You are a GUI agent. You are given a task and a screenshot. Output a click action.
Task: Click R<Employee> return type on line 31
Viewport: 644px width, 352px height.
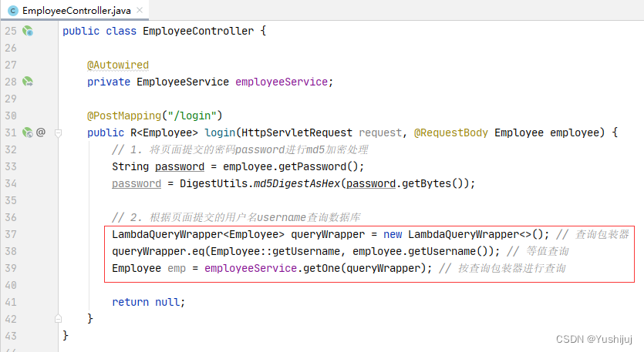tap(164, 133)
